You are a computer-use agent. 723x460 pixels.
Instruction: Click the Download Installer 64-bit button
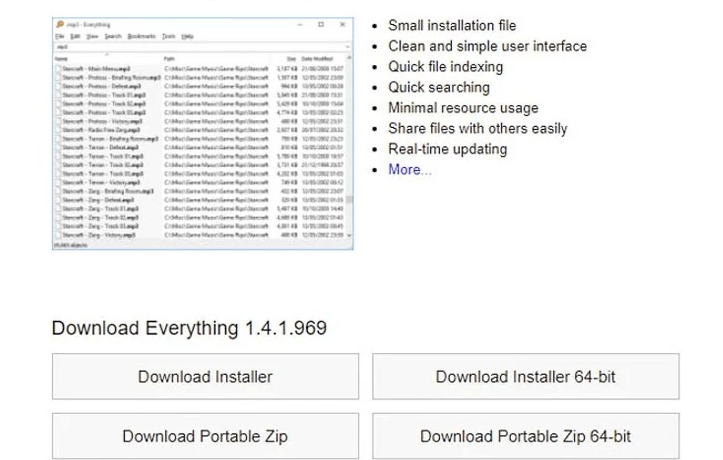pos(526,376)
